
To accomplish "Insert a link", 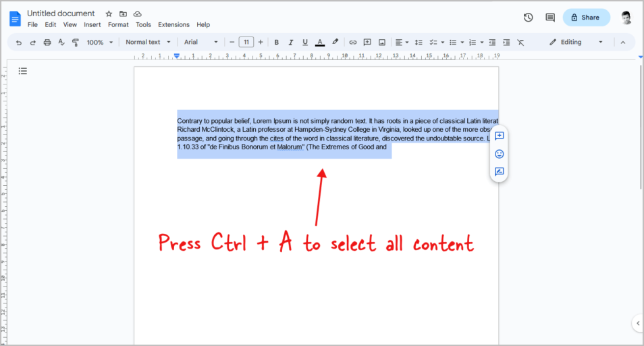I will click(x=353, y=43).
